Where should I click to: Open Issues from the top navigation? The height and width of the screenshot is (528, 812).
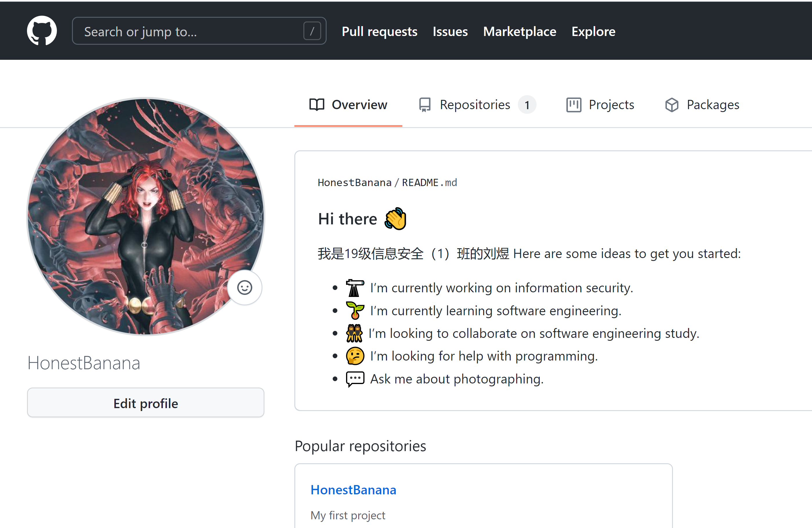[x=450, y=31]
